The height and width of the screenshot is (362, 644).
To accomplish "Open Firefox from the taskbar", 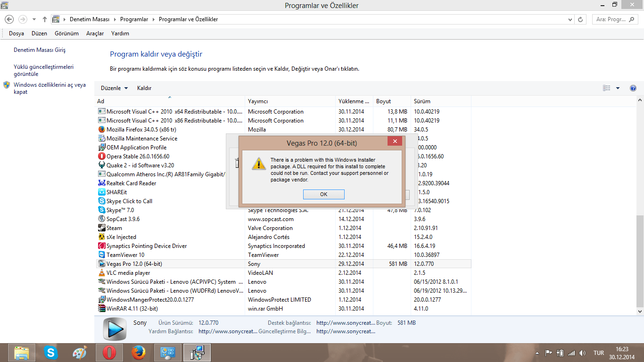I will [139, 353].
